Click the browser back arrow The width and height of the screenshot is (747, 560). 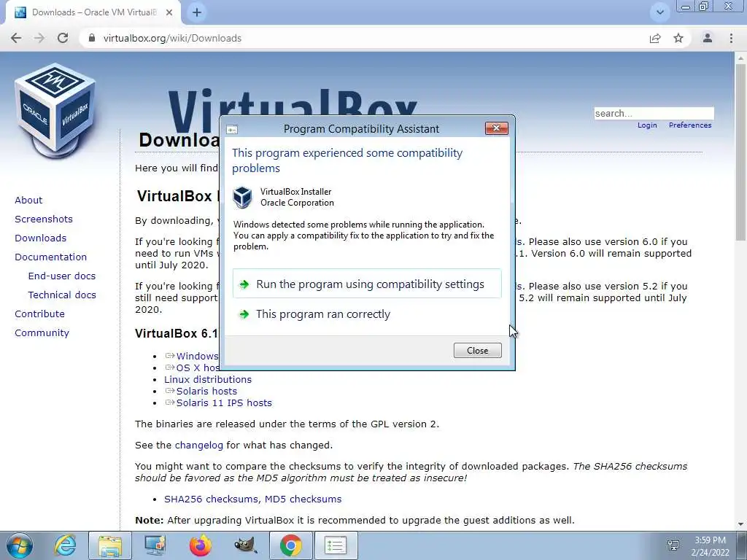(x=16, y=38)
